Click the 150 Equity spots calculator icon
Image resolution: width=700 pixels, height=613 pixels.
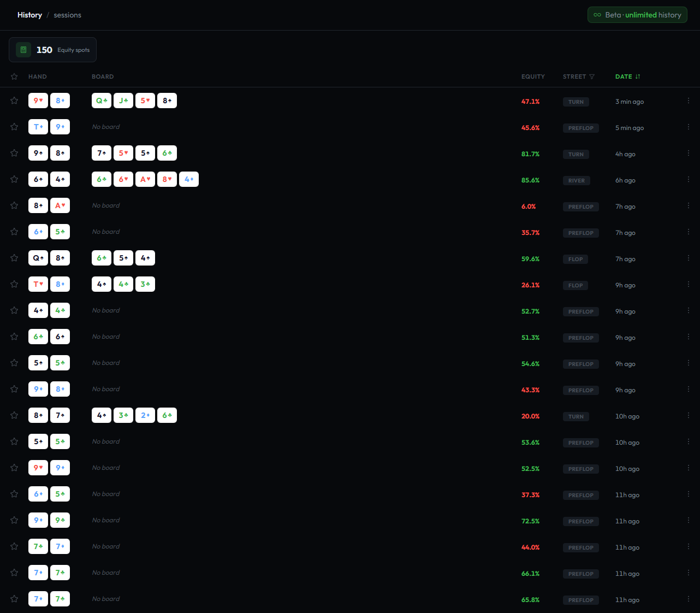point(23,50)
